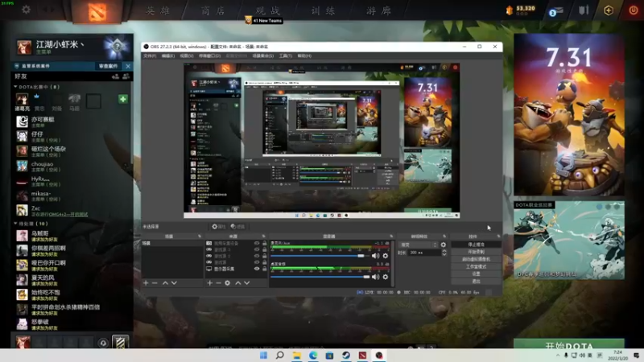Open Steam from Windows taskbar
Image resolution: width=644 pixels, height=362 pixels.
point(346,355)
